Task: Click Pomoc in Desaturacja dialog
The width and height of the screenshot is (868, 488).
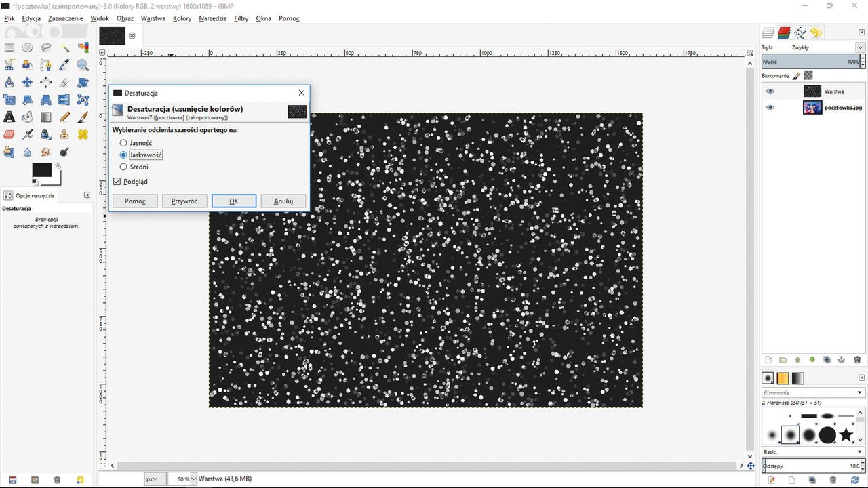Action: (x=135, y=201)
